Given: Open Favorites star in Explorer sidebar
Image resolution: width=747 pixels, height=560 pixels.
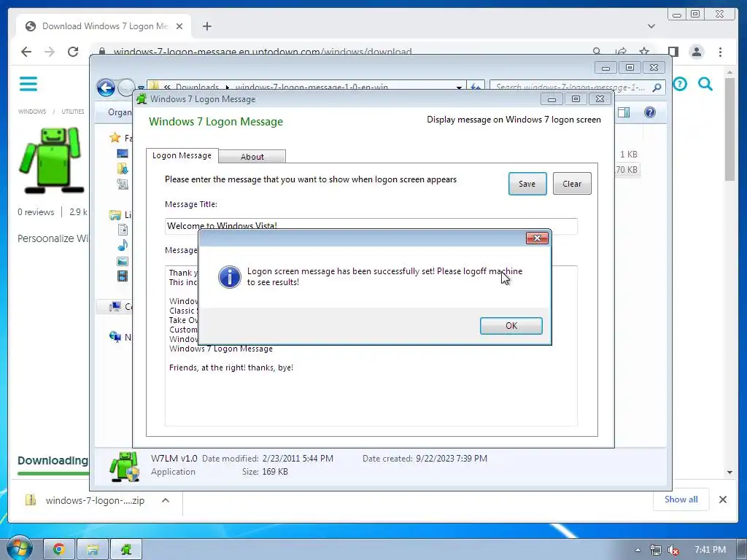Looking at the screenshot, I should point(115,138).
